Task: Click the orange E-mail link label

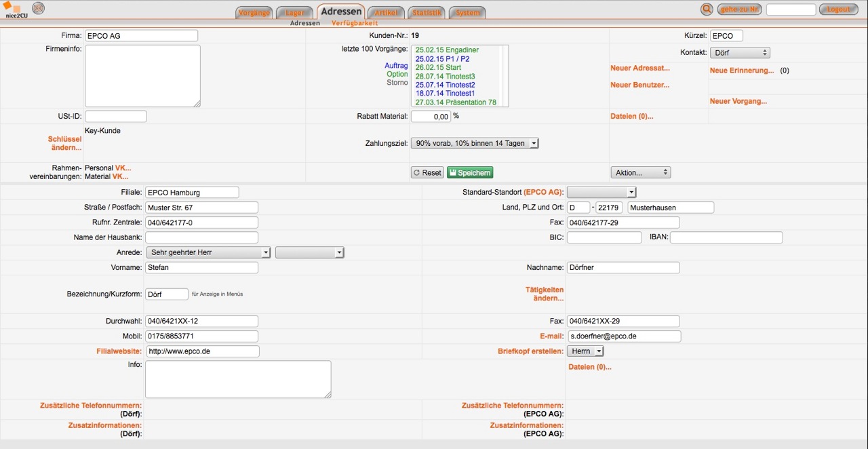Action: tap(551, 336)
